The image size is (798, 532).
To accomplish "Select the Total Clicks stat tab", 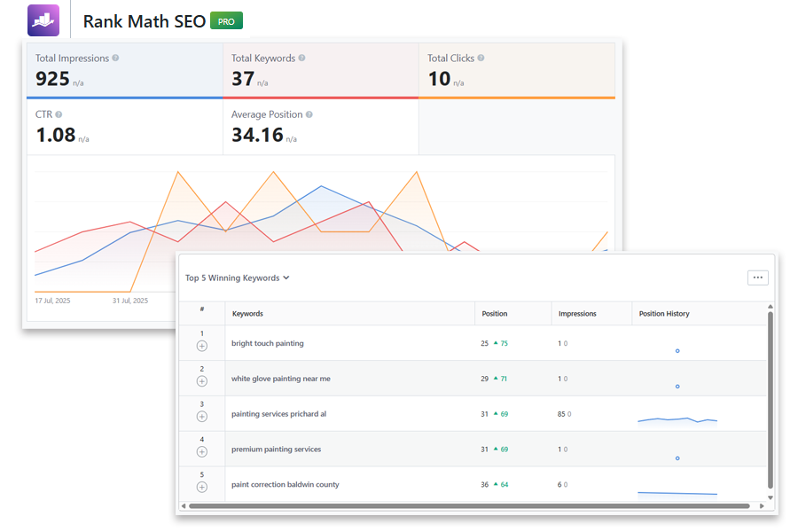I will (516, 69).
